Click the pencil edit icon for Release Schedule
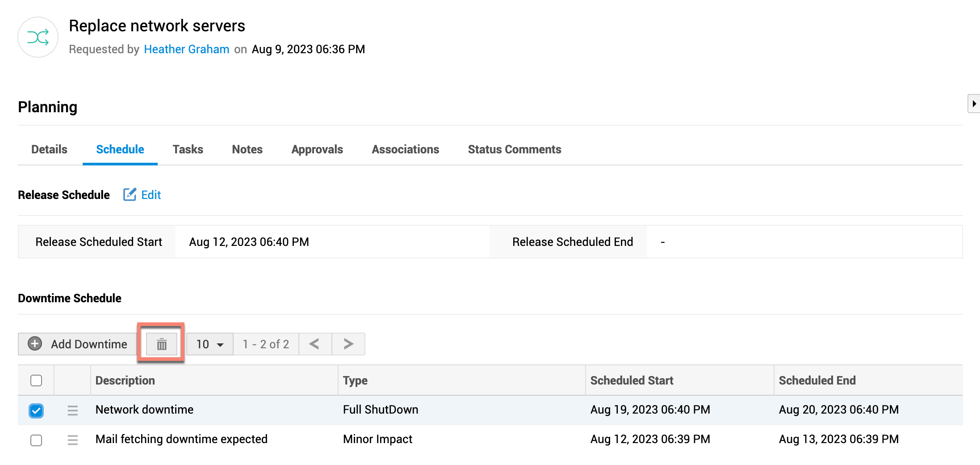Viewport: 980px width, 465px height. point(130,194)
